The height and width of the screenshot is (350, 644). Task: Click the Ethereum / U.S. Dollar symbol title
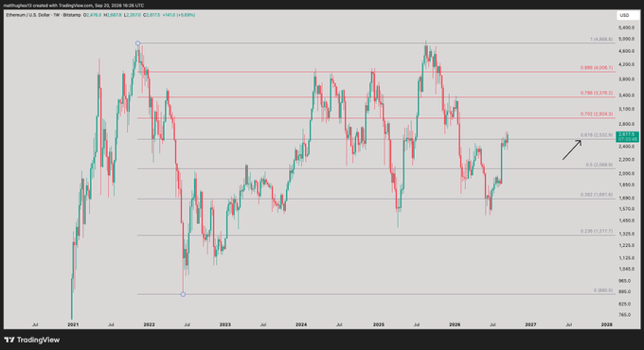(44, 15)
